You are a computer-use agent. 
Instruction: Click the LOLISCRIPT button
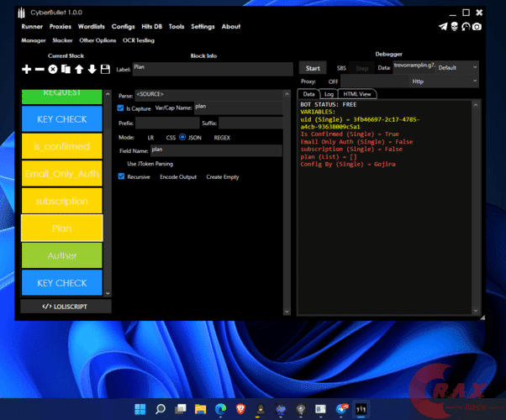[66, 307]
